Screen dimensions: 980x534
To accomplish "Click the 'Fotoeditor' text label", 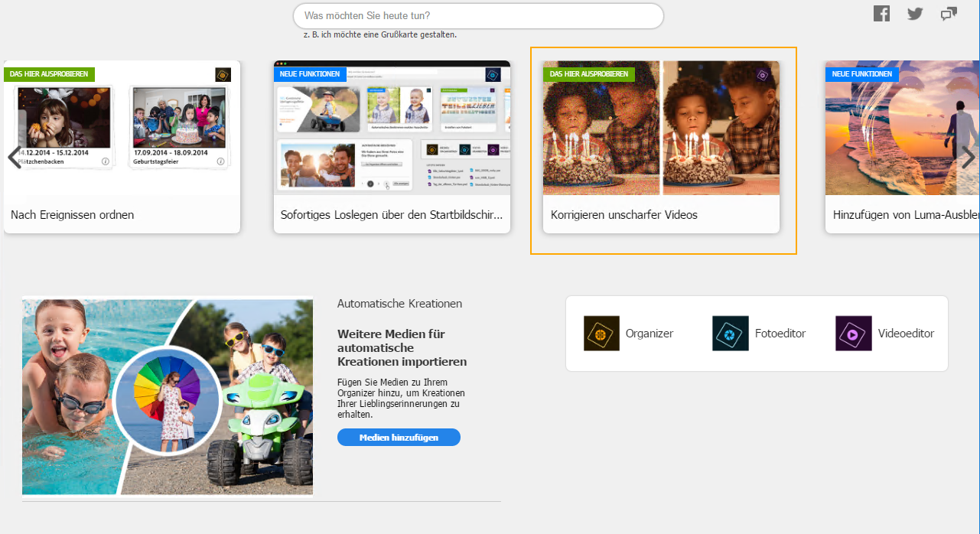I will tap(780, 334).
